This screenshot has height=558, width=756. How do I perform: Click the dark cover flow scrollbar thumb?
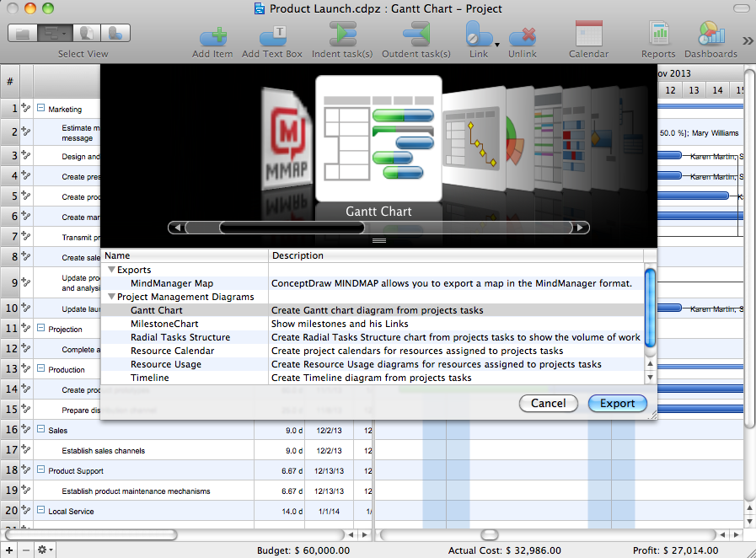click(292, 228)
